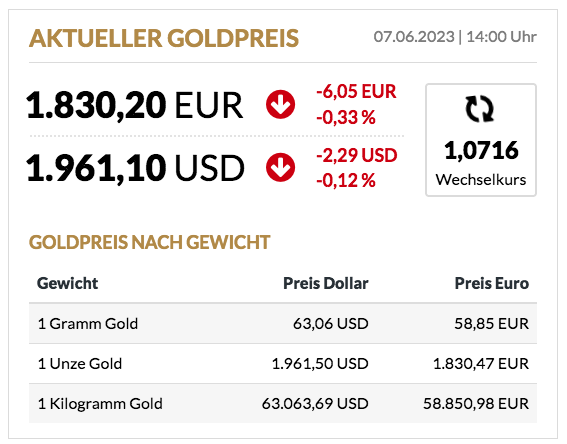Click the -0,33 % change value
The height and width of the screenshot is (444, 567).
(346, 118)
